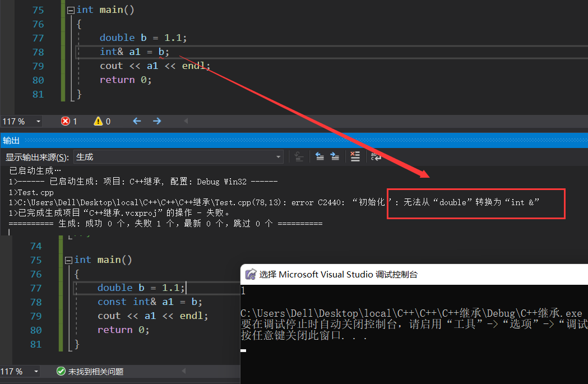Screen dimensions: 588x384
Task: Click 'double b = 1.1;' on upper editor line 77
Action: tap(143, 38)
